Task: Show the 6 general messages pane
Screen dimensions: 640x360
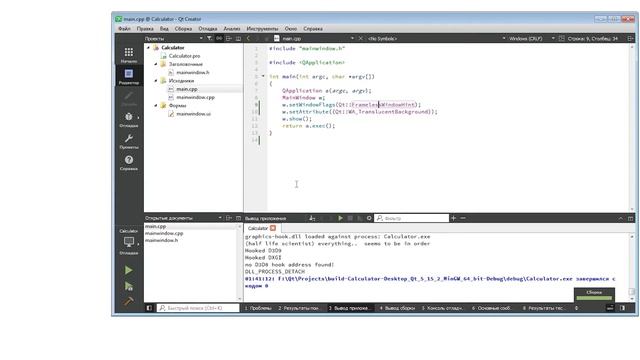Action: click(491, 308)
